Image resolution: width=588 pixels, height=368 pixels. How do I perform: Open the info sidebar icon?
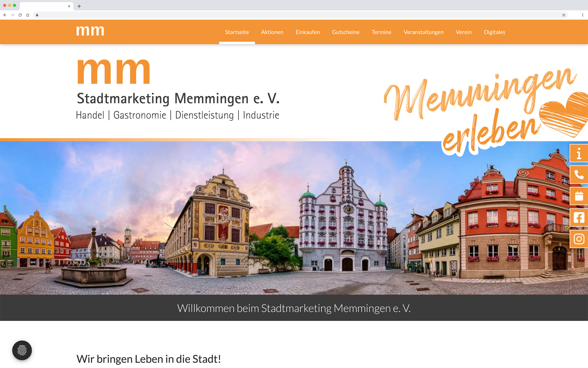click(579, 153)
